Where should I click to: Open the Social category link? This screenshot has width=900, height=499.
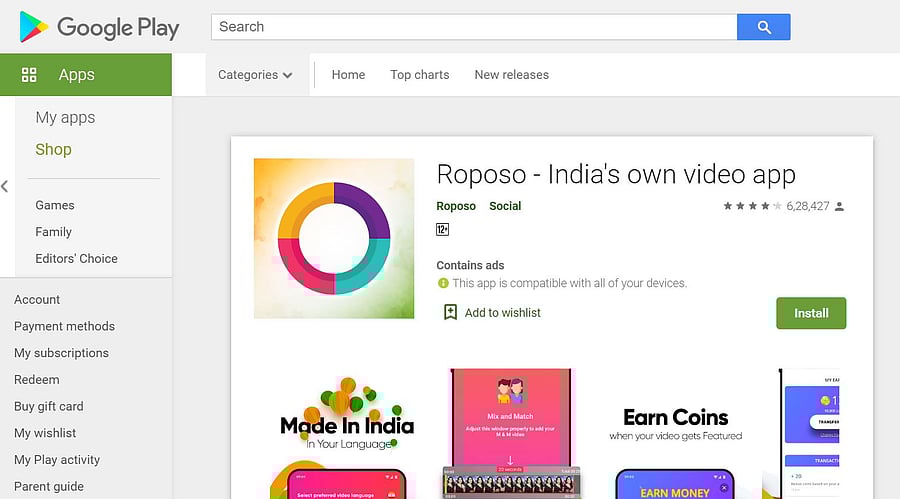[505, 206]
